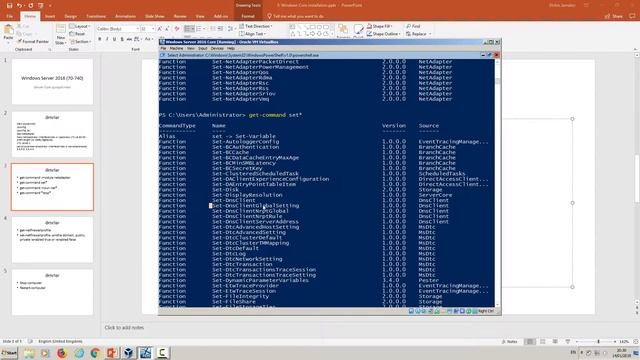This screenshot has width=640, height=360.
Task: Click the Format Painter button
Action: (x=33, y=42)
